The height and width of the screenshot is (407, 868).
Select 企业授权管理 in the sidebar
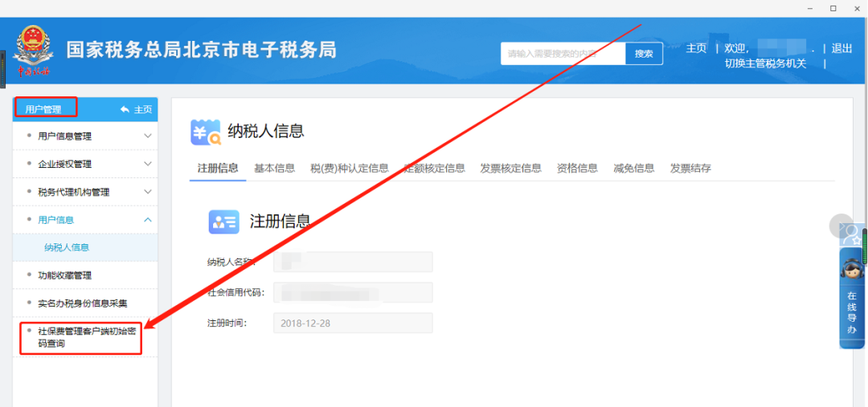(x=64, y=164)
